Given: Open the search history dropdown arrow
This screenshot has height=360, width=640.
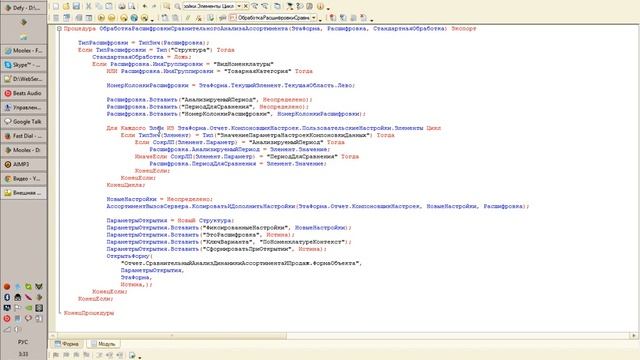Looking at the screenshot, I should [239, 6].
